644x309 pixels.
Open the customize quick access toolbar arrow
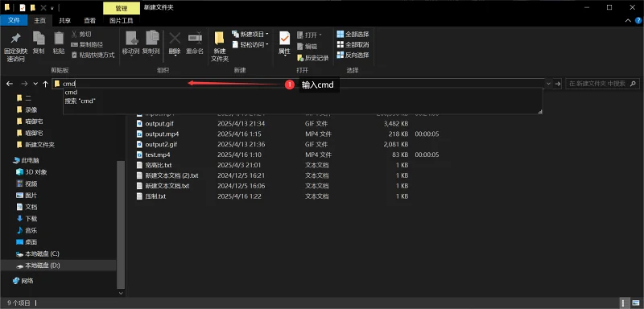tap(52, 8)
